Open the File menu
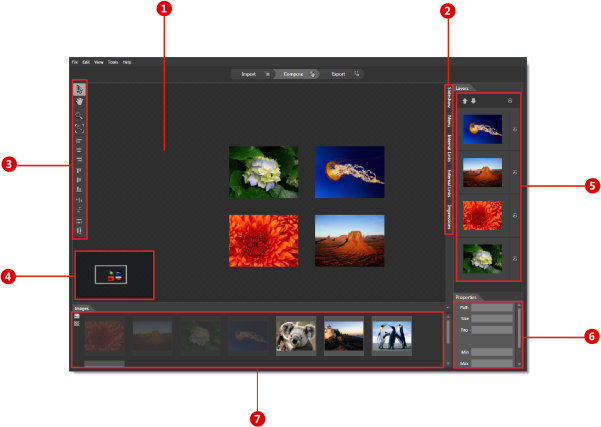 click(74, 62)
